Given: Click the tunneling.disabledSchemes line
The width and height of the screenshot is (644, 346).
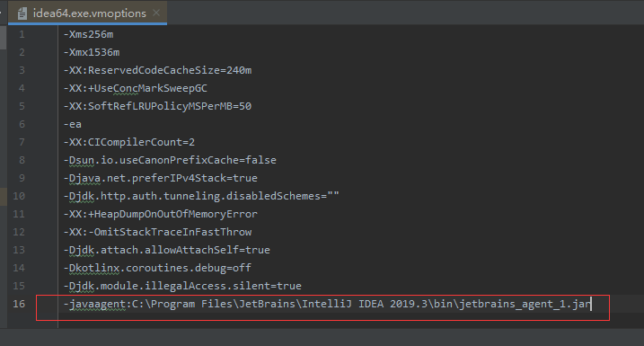Looking at the screenshot, I should pyautogui.click(x=201, y=196).
